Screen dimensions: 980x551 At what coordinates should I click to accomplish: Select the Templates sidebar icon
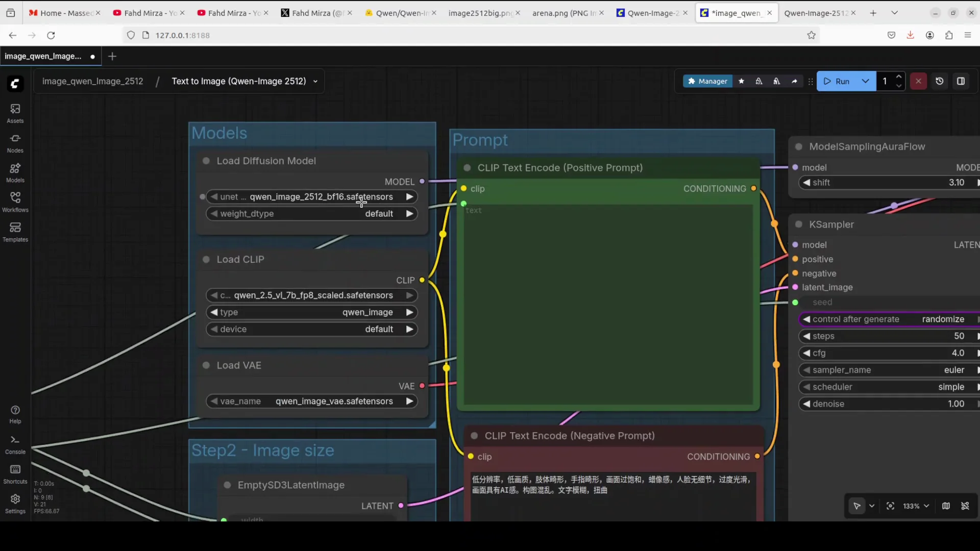tap(15, 232)
